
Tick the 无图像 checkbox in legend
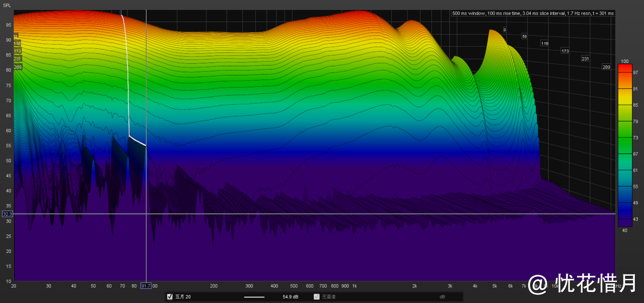tap(316, 297)
